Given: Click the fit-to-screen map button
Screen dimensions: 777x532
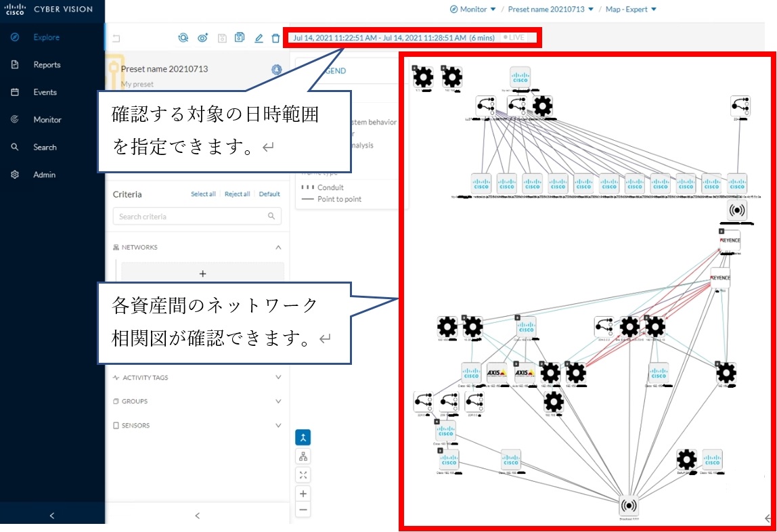Looking at the screenshot, I should point(303,475).
